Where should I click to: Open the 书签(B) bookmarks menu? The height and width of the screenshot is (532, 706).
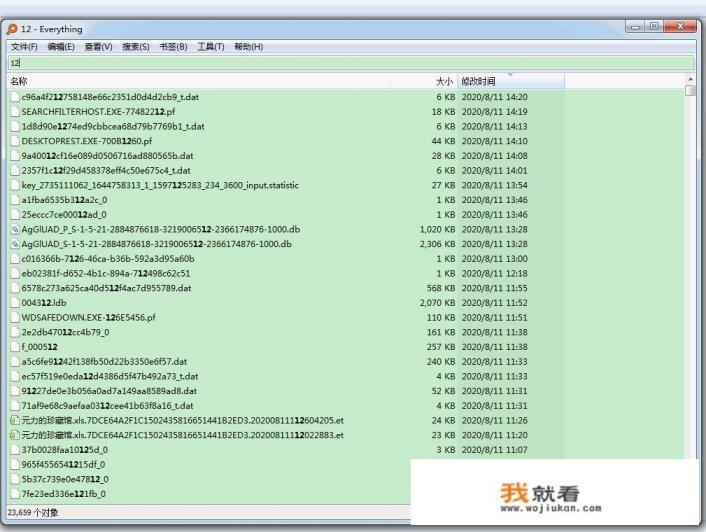click(175, 47)
